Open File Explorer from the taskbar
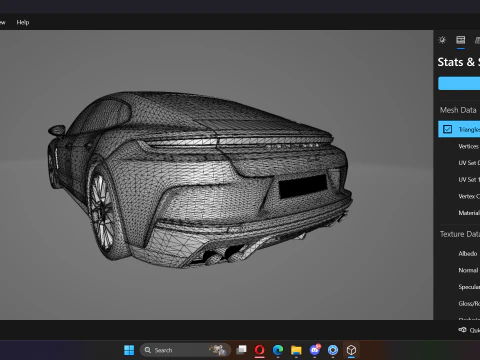Viewport: 480px width, 360px height. coord(296,350)
